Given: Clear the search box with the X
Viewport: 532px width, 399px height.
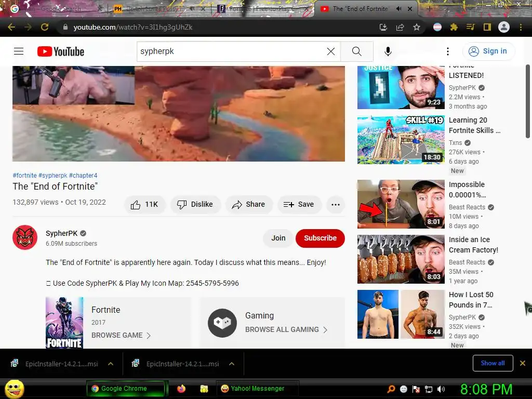Looking at the screenshot, I should pyautogui.click(x=331, y=51).
